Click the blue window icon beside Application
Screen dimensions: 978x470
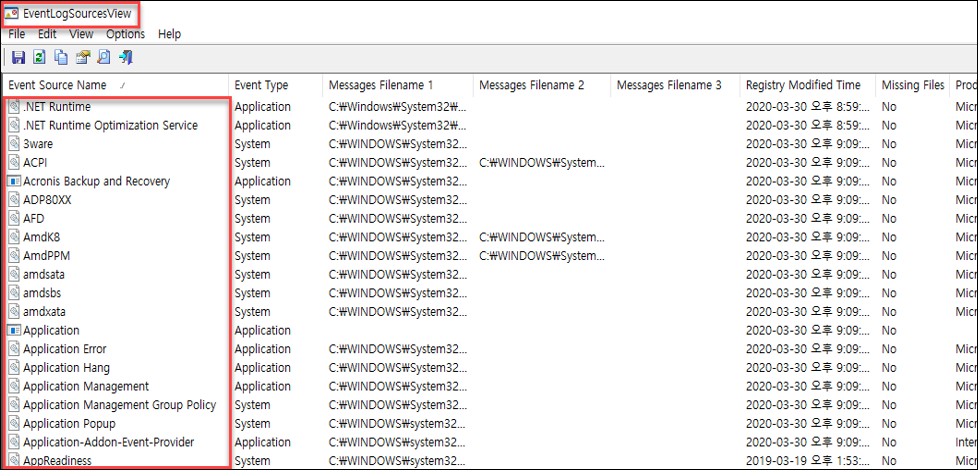pyautogui.click(x=14, y=330)
